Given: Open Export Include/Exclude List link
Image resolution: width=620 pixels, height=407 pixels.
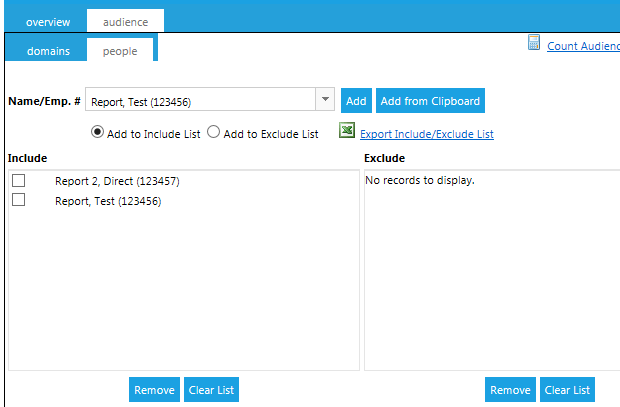Looking at the screenshot, I should [426, 134].
